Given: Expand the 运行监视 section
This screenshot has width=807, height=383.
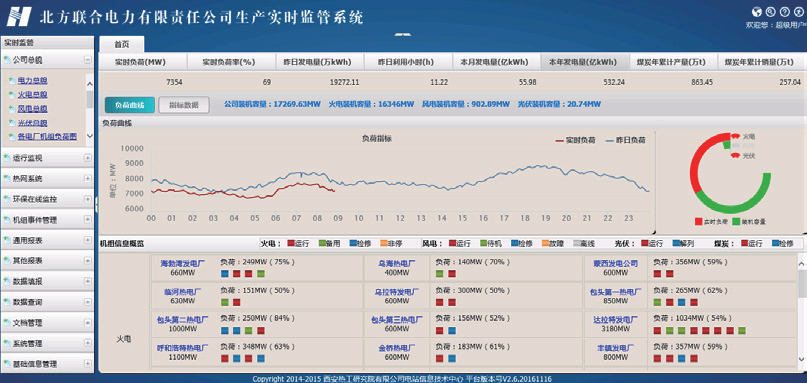Looking at the screenshot, I should (87, 158).
